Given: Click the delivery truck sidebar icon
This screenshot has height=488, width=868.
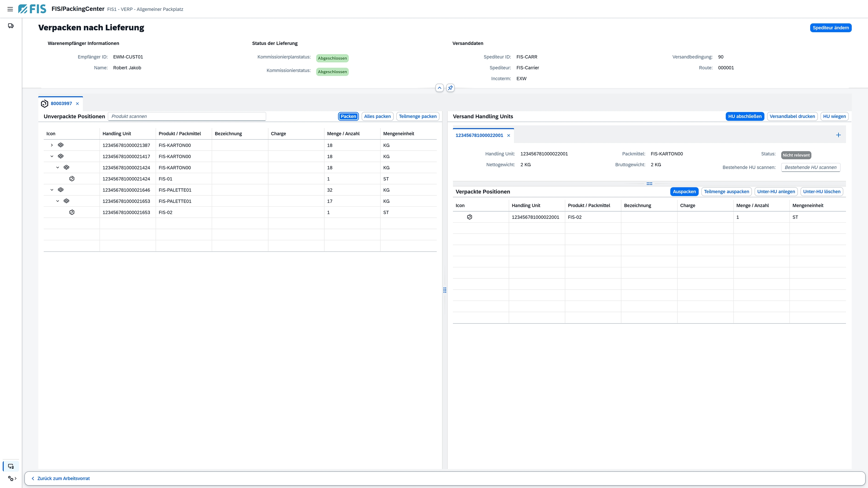Looking at the screenshot, I should [x=11, y=26].
